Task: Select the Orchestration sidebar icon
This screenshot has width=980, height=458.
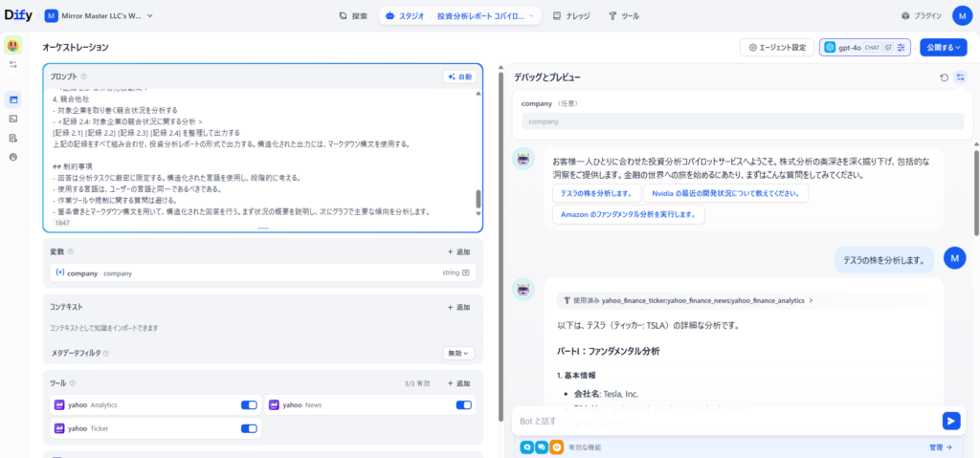Action: click(x=13, y=99)
